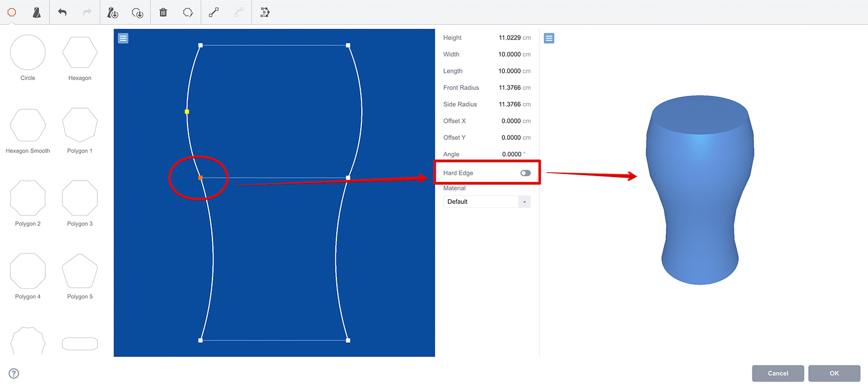Open the 3D preview panel menu icon
This screenshot has width=868, height=387.
[549, 38]
